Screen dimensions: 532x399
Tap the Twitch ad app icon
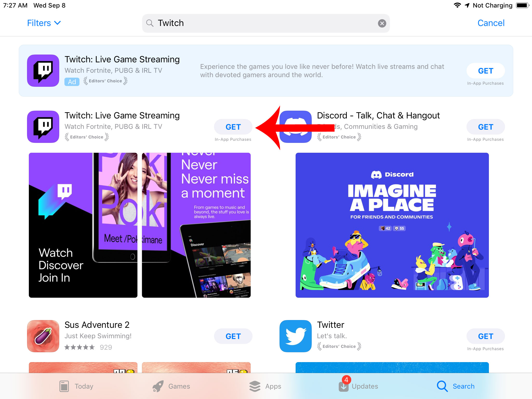43,70
